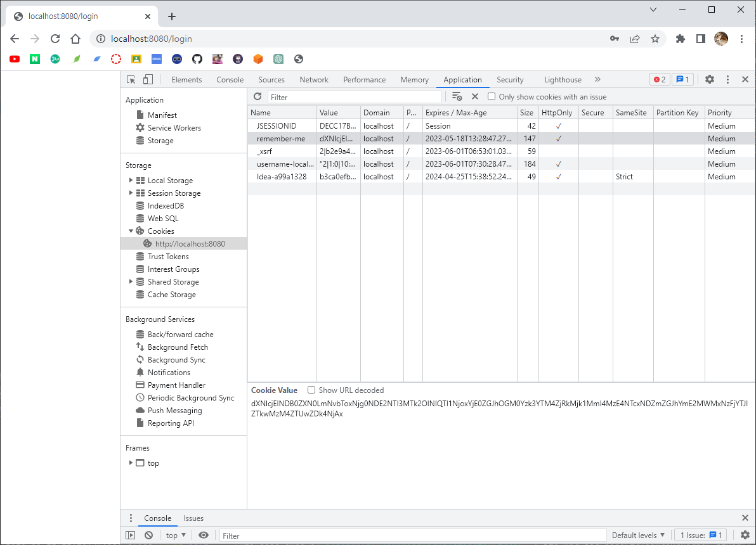
Task: Refresh the cookies table
Action: pyautogui.click(x=257, y=96)
